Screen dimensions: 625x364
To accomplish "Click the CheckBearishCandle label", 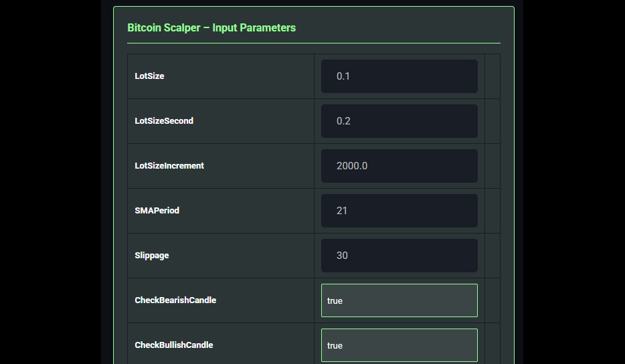I will click(x=175, y=300).
